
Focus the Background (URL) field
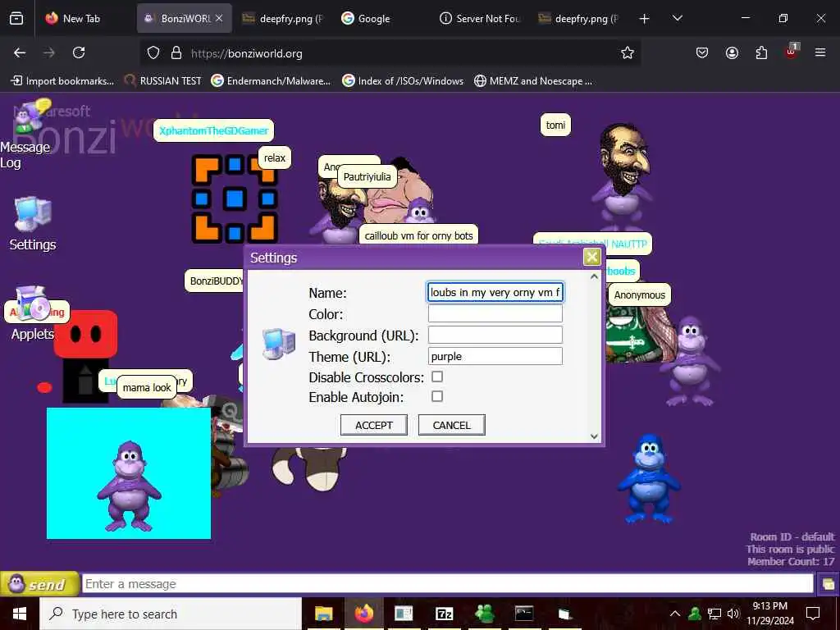pos(495,335)
